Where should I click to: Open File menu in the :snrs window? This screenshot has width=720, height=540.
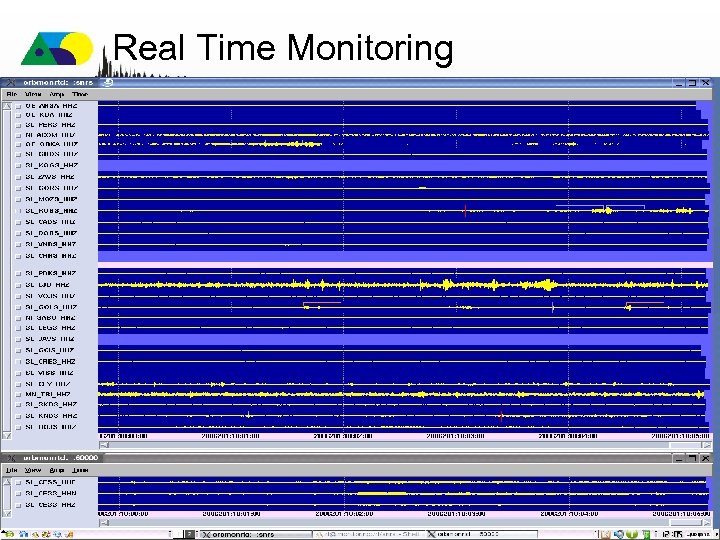point(12,94)
